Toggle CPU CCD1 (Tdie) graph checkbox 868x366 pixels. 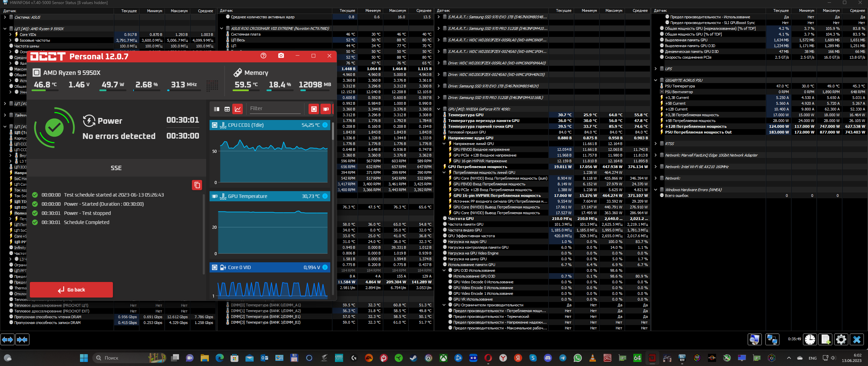click(215, 125)
